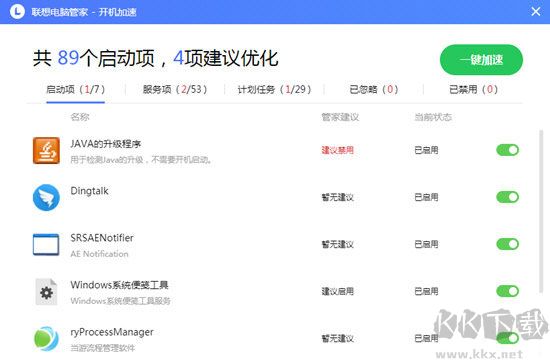550x361 pixels.
Task: Toggle the ryProcessManager startup switch
Action: coord(508,338)
